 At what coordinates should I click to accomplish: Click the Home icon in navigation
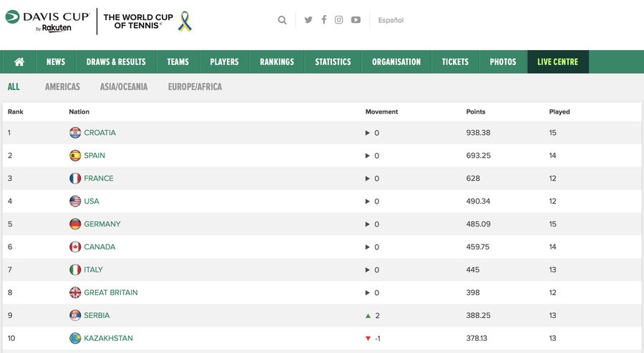19,62
